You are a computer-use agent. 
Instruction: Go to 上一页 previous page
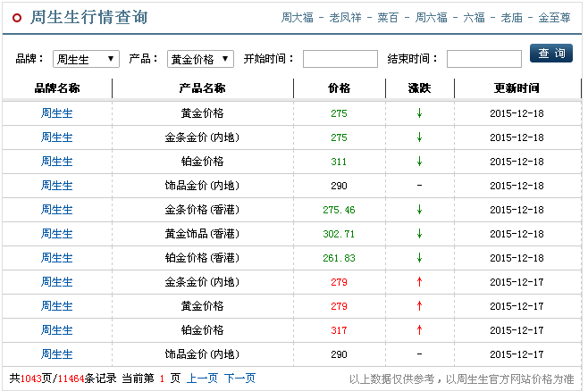point(202,379)
